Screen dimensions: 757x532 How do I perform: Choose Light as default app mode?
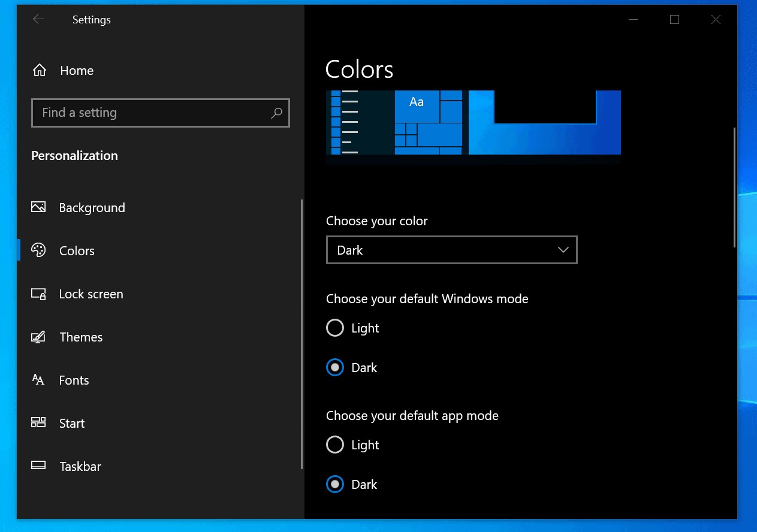[335, 445]
